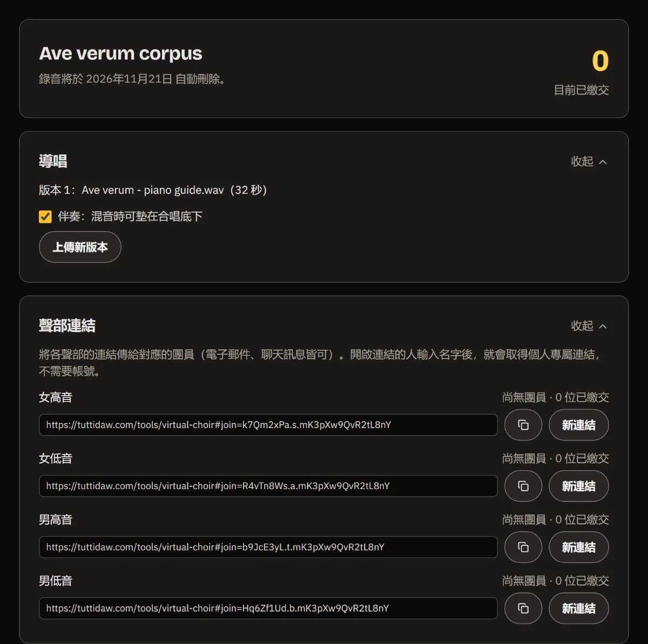Viewport: 648px width, 644px height.
Task: Click the 目前已繳交 label
Action: click(x=582, y=90)
